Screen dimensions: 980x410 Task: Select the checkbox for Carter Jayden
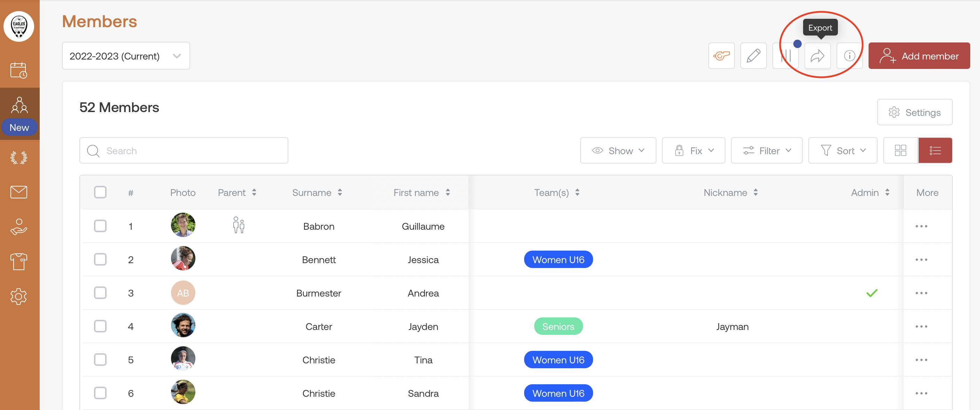pyautogui.click(x=100, y=326)
